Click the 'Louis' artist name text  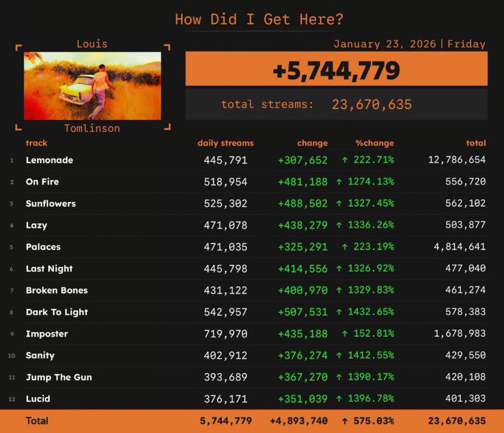point(92,44)
